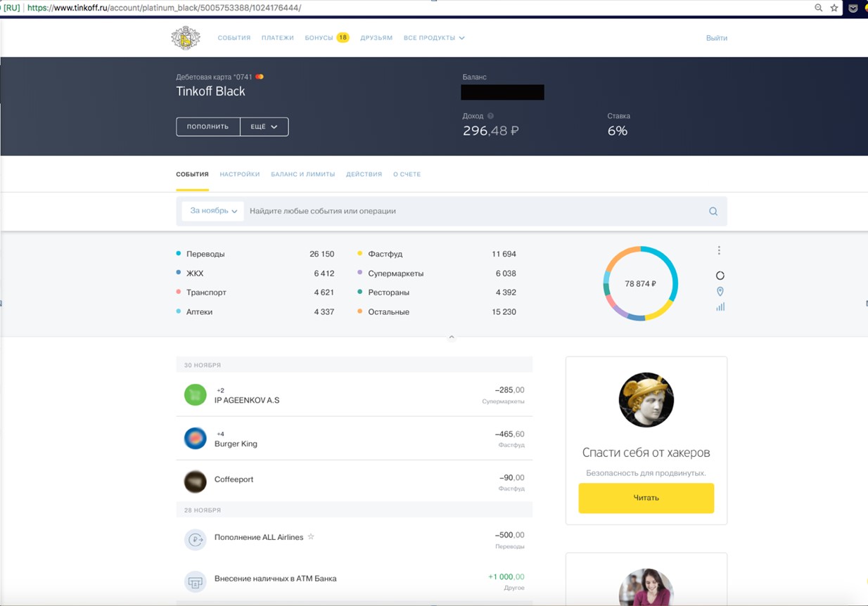Click the browser bookmark star icon
The height and width of the screenshot is (606, 868).
tap(834, 8)
